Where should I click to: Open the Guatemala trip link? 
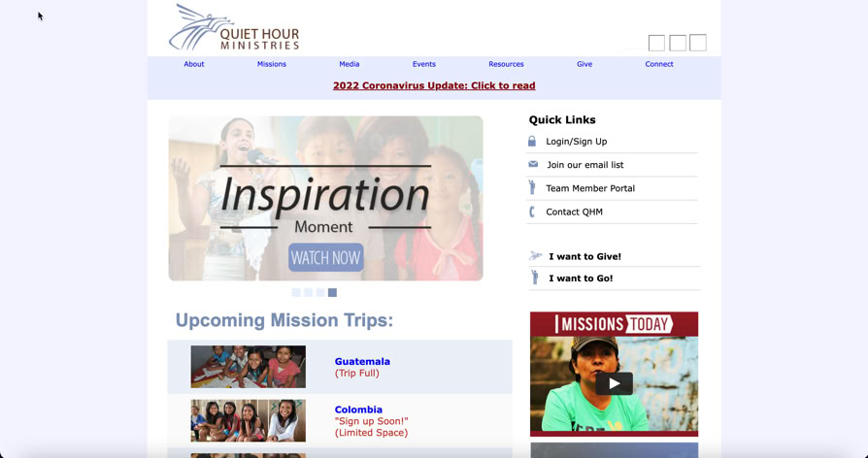point(362,361)
